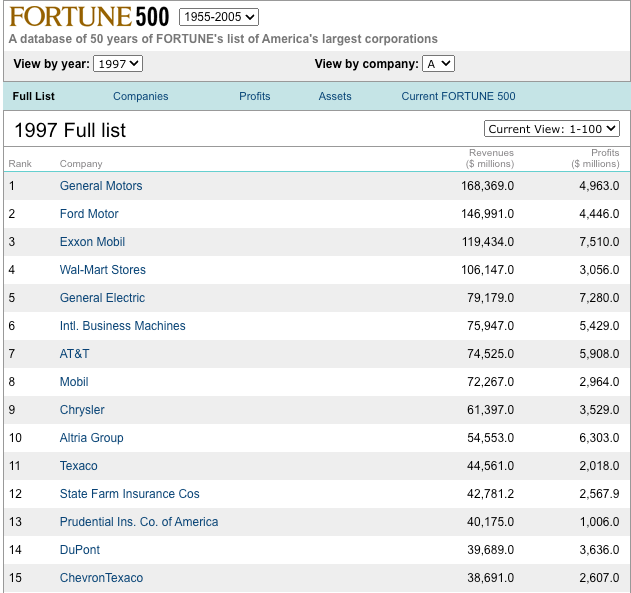Select General Electric profit 7,280.0
Screen dimensions: 631x593
pyautogui.click(x=599, y=298)
